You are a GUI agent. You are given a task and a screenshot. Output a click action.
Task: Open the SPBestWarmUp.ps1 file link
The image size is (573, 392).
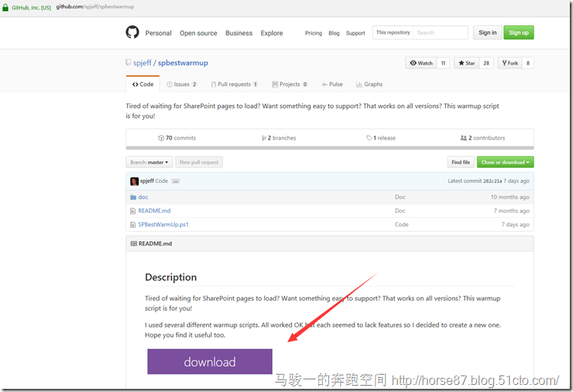[163, 225]
